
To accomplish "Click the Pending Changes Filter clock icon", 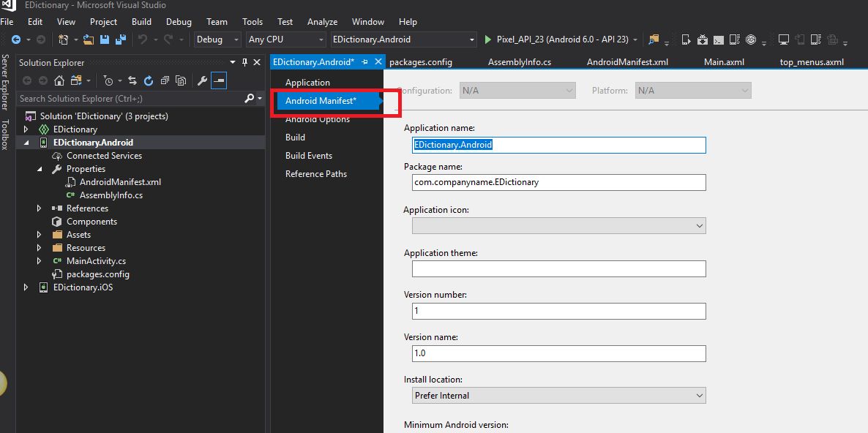I will [x=108, y=80].
